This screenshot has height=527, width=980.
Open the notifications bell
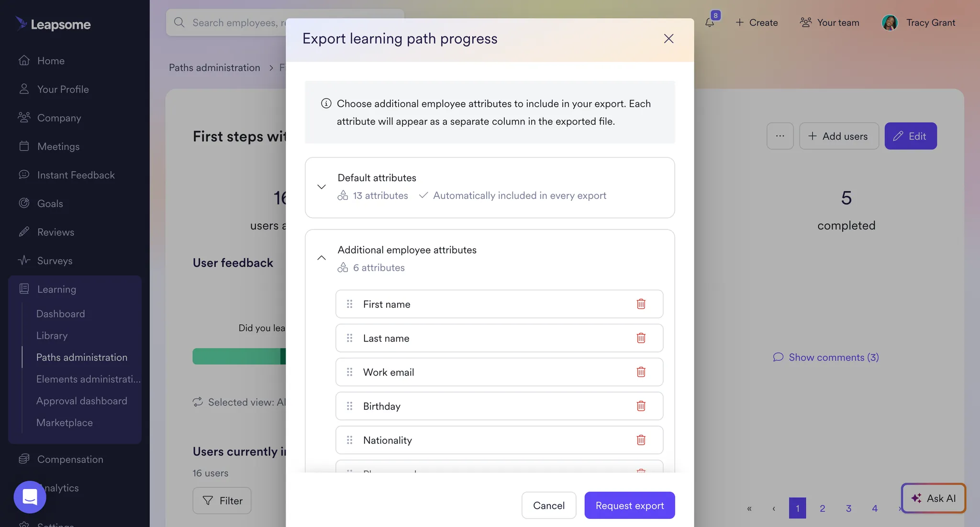tap(710, 22)
